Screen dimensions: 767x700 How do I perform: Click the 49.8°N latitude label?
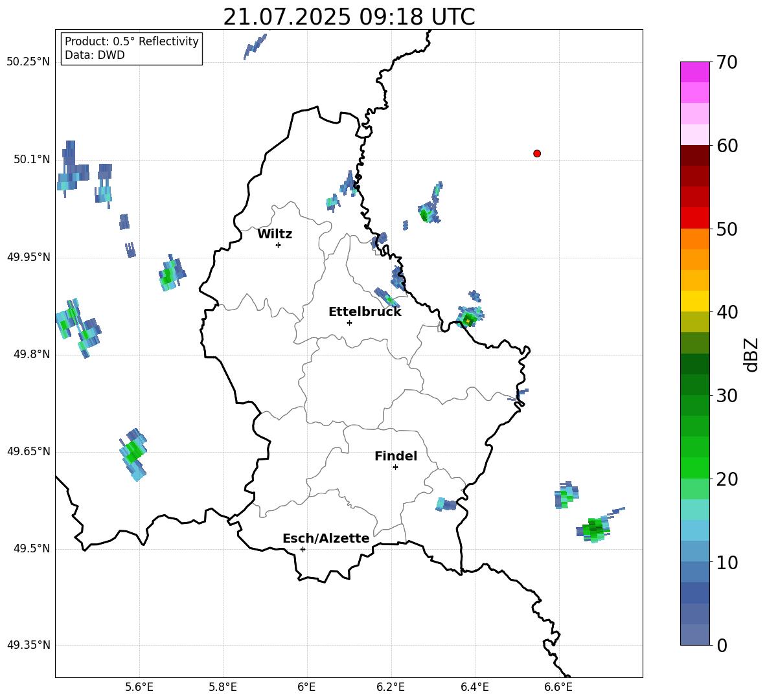click(31, 354)
